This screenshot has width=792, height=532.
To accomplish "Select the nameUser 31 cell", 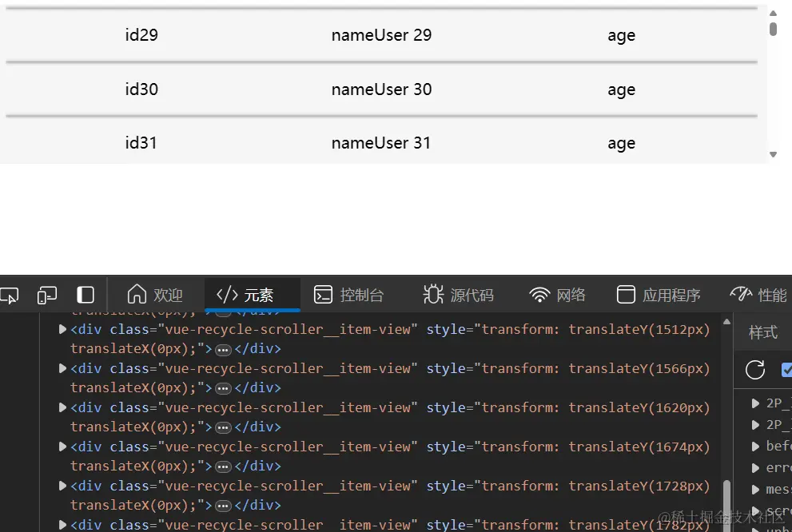I will 381,143.
